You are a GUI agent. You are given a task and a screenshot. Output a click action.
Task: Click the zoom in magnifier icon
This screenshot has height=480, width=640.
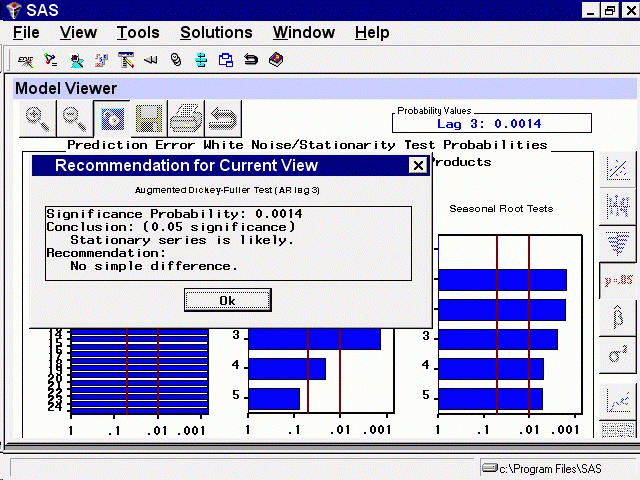point(38,119)
